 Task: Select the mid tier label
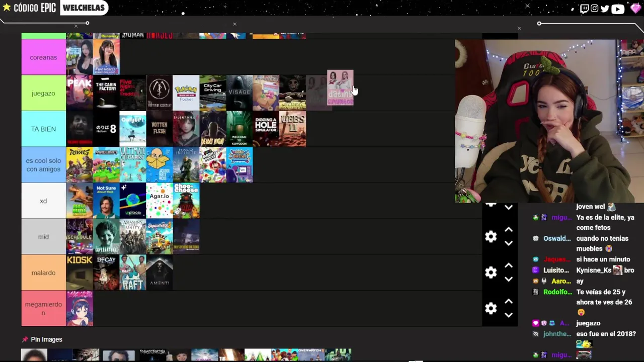(x=43, y=237)
